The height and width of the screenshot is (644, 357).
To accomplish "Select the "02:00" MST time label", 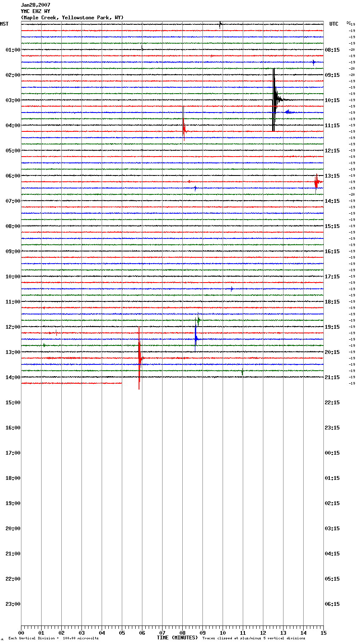I will click(x=13, y=75).
